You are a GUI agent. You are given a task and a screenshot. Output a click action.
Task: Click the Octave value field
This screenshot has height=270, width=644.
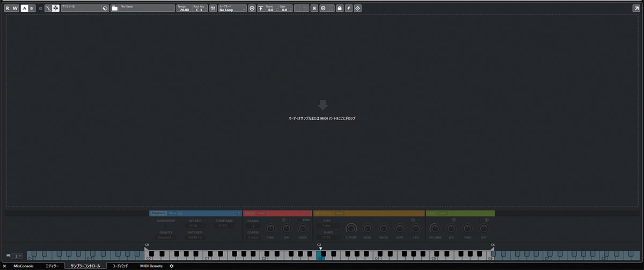[x=253, y=226]
